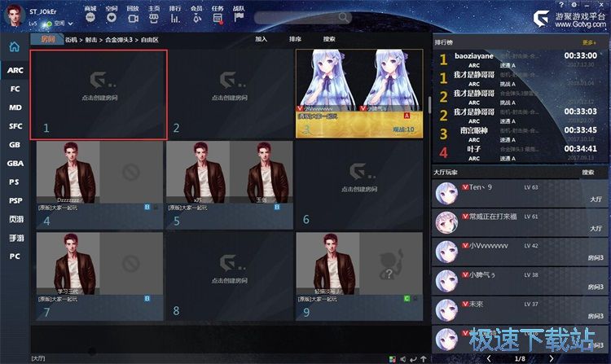The width and height of the screenshot is (611, 364).
Task: Open settings gear icon at top right
Action: 574,5
